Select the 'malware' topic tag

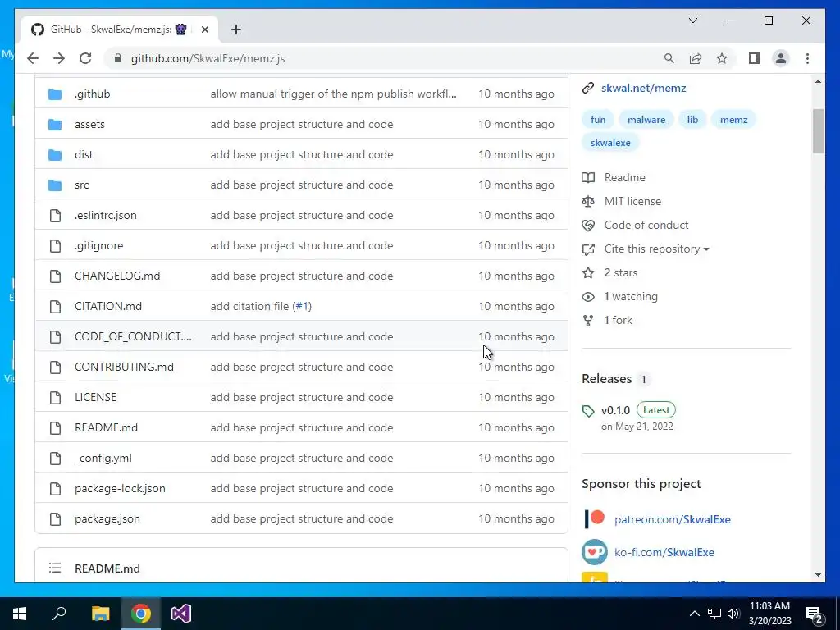click(x=646, y=120)
